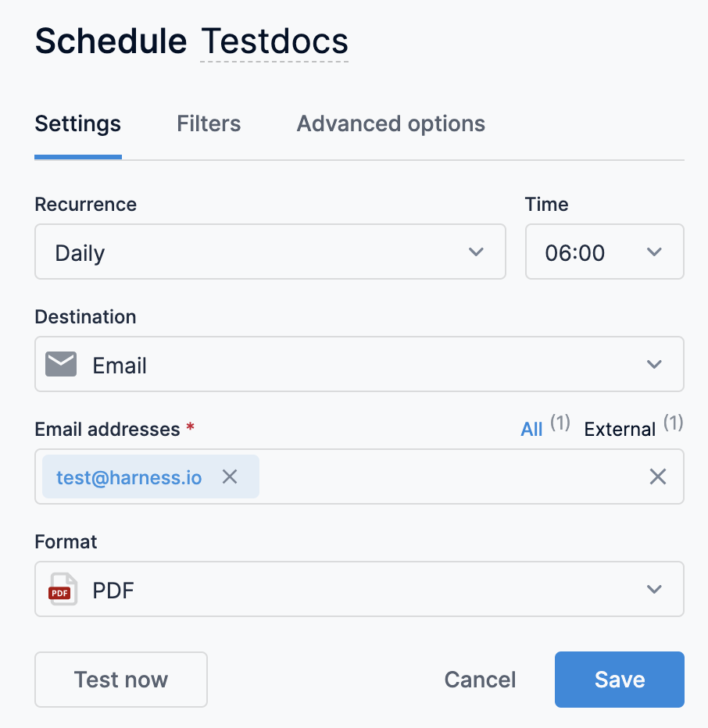Click the Test now button

(121, 680)
